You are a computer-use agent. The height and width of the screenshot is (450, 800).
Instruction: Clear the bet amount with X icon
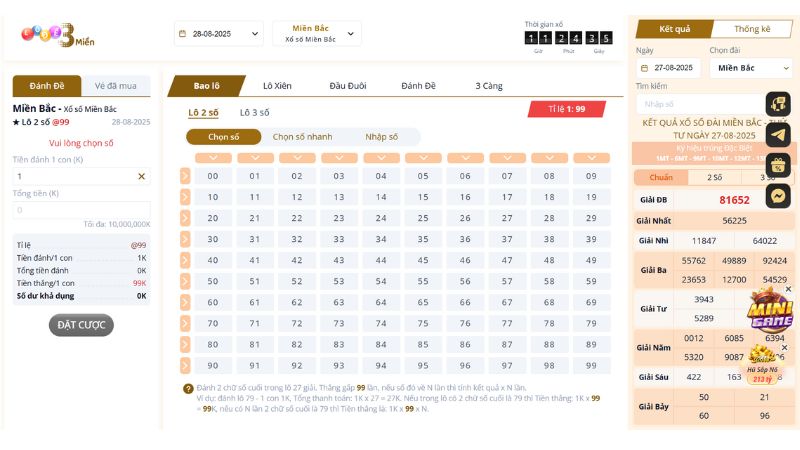[141, 176]
